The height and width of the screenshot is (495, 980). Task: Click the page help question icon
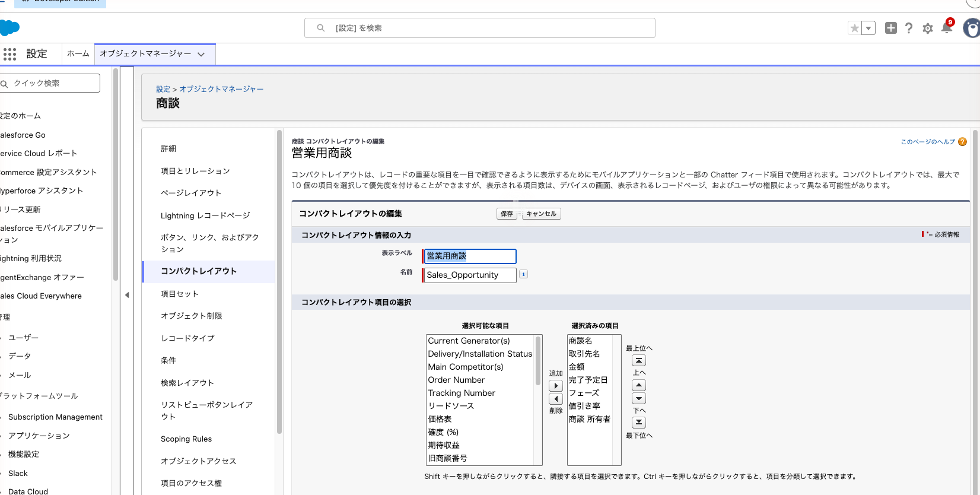pos(962,142)
